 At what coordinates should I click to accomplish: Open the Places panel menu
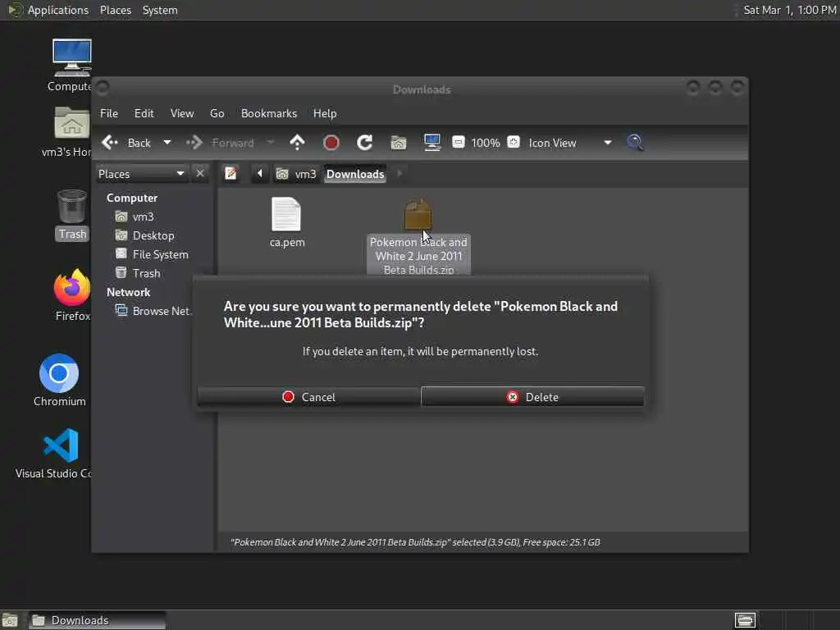(115, 10)
